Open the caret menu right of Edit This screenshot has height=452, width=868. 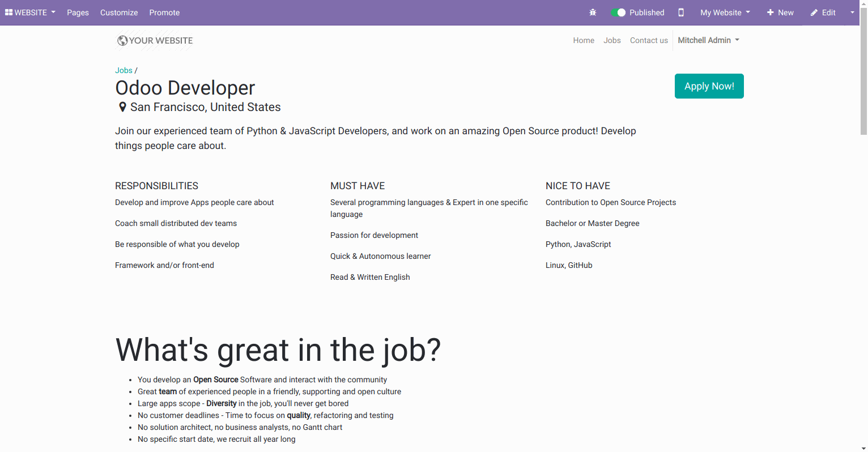852,12
